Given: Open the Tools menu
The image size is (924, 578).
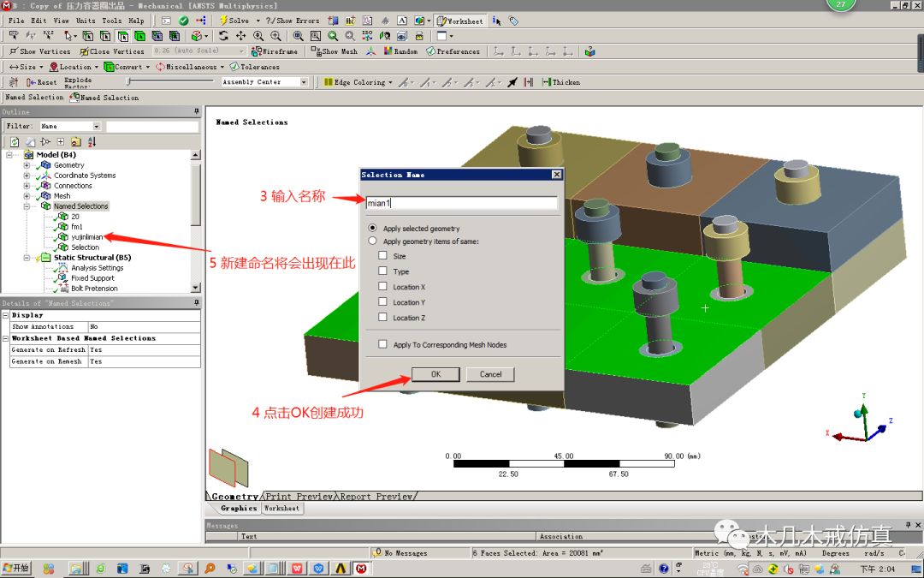Looking at the screenshot, I should 113,21.
